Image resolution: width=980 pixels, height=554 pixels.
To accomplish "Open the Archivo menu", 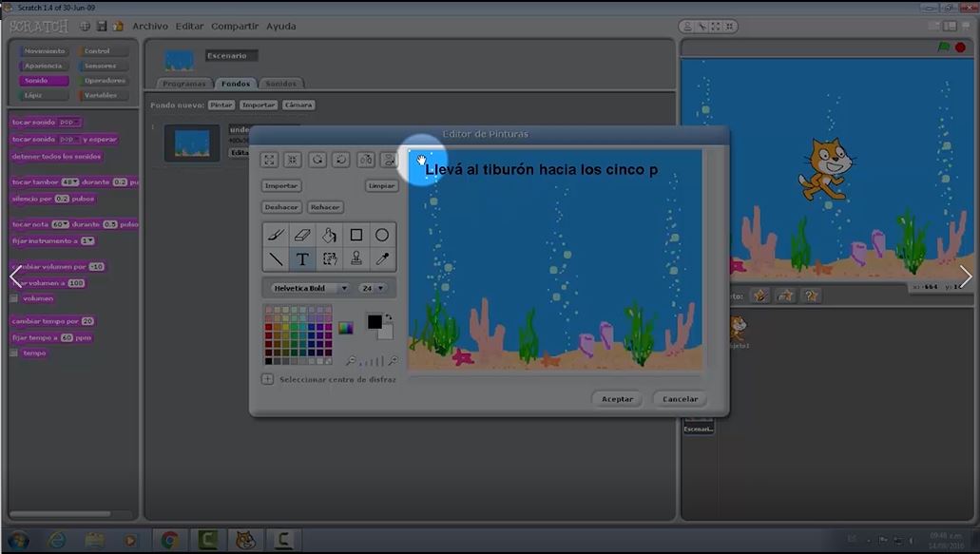I will [x=150, y=27].
